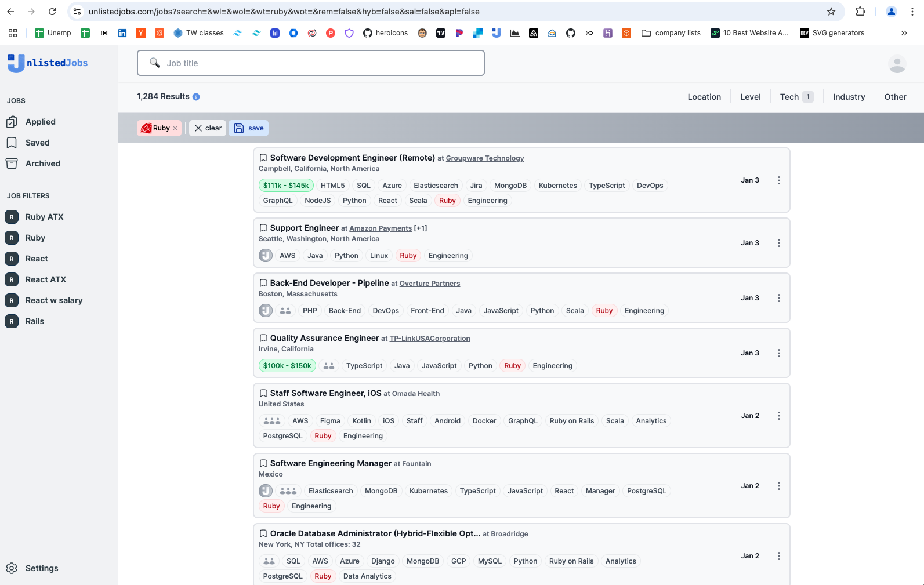Click the Job title search field

point(311,63)
